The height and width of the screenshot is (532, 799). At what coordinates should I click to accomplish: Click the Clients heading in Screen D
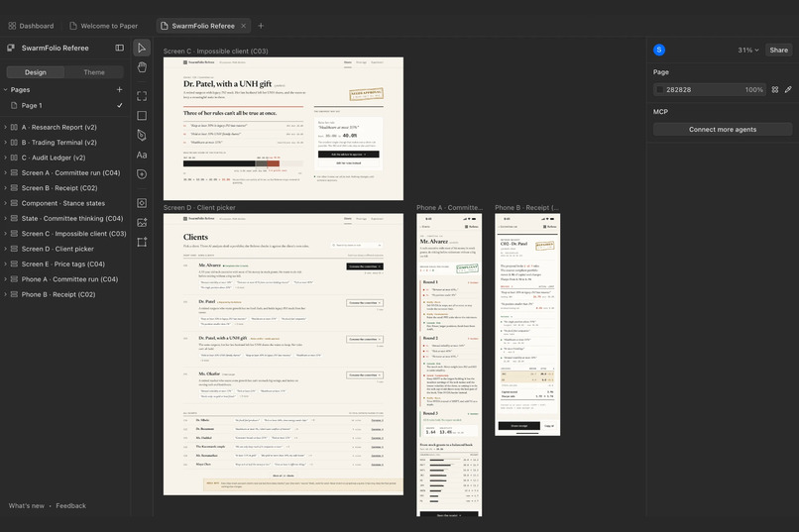[x=195, y=237]
